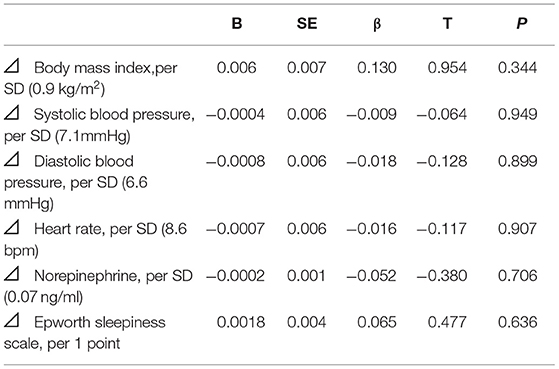The height and width of the screenshot is (369, 559).
Task: Click the italic P column header
Action: click(522, 24)
